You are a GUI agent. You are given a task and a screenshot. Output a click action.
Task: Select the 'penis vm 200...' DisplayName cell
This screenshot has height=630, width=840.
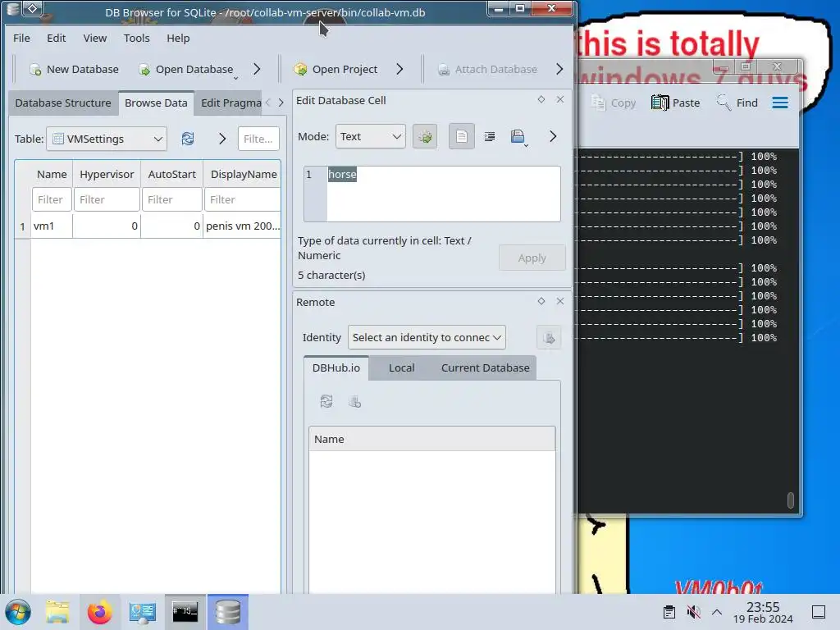pos(242,226)
